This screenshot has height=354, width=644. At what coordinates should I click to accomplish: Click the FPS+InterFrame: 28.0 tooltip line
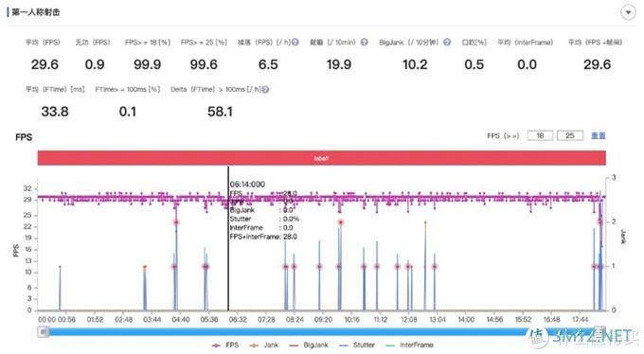263,237
